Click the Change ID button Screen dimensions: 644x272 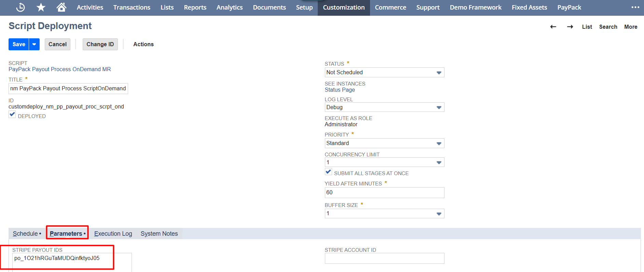pyautogui.click(x=100, y=44)
